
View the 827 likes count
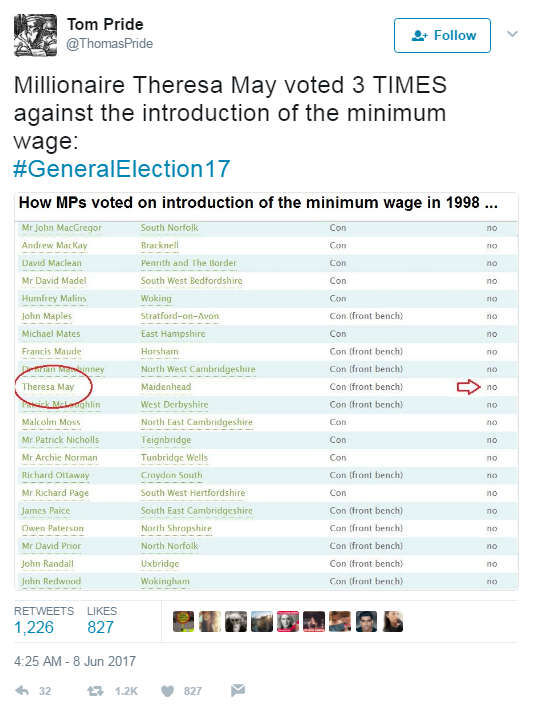pos(100,627)
